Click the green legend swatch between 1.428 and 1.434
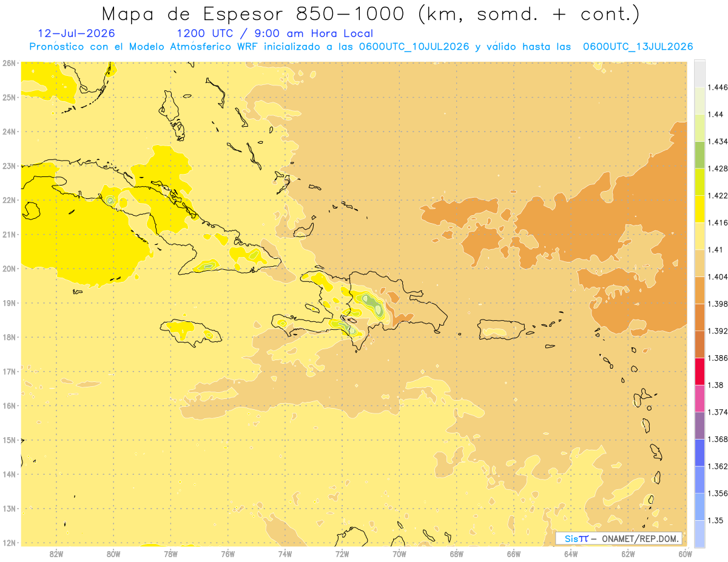The height and width of the screenshot is (562, 728). point(699,155)
